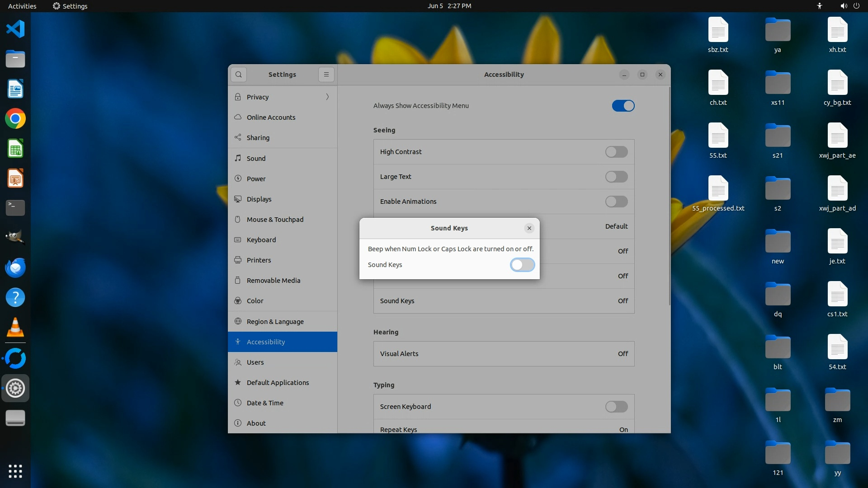Open Thunderbird mail from the dock
This screenshot has width=868, height=488.
15,267
